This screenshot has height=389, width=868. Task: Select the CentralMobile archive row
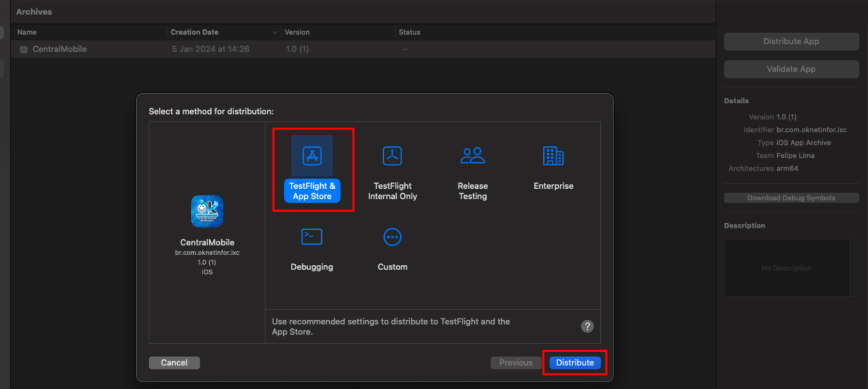[363, 49]
